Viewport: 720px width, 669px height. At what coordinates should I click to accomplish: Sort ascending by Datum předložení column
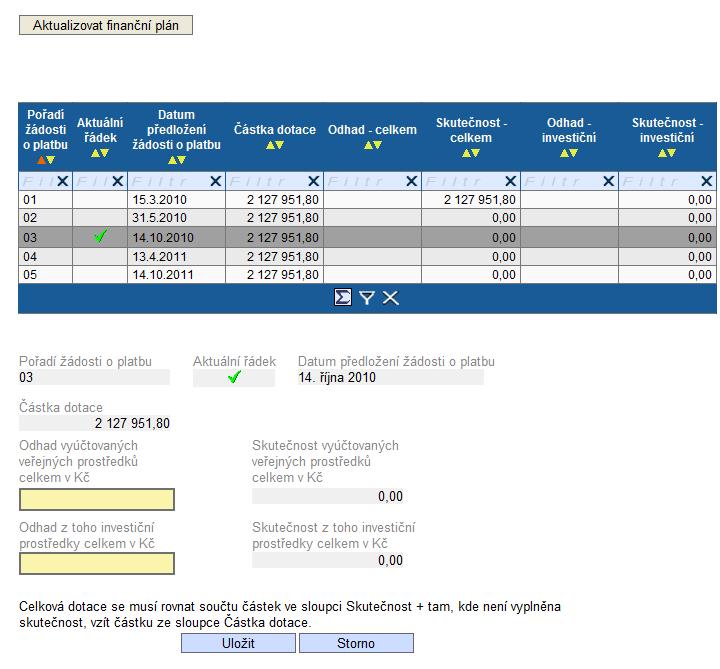[x=172, y=160]
